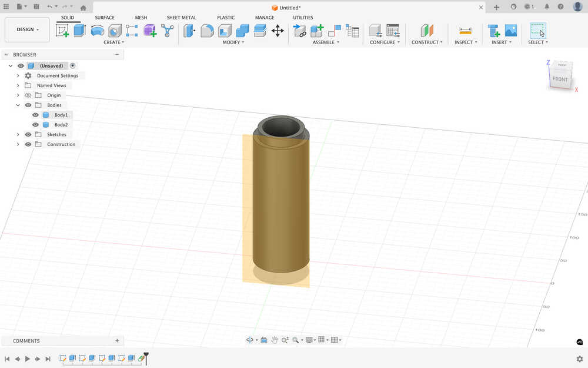Click the Insert Component link icon
This screenshot has width=588, height=368.
pos(299,31)
